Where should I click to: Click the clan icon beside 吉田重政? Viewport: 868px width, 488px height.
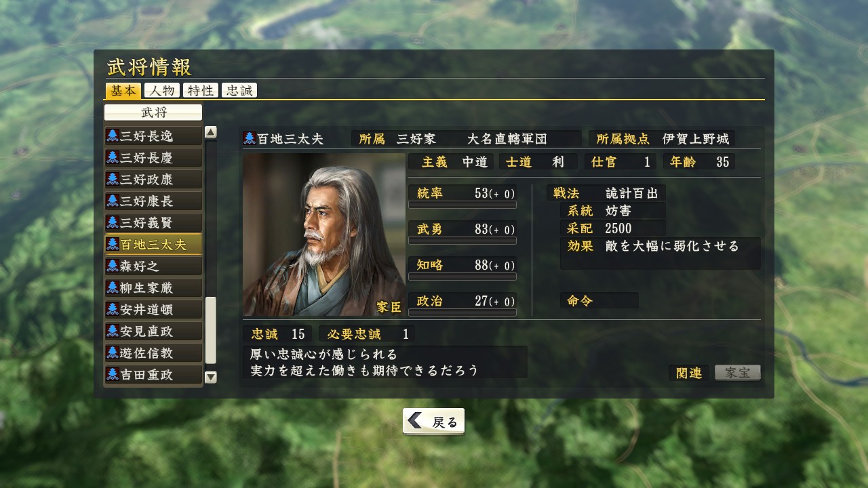(x=113, y=374)
